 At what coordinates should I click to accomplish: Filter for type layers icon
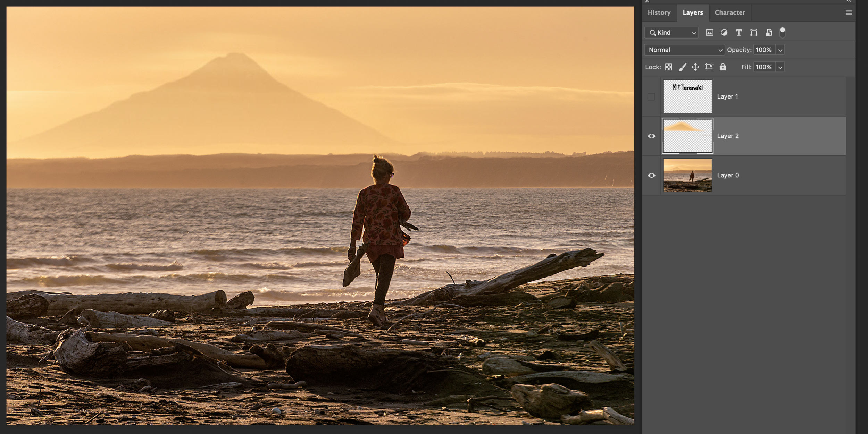(738, 33)
